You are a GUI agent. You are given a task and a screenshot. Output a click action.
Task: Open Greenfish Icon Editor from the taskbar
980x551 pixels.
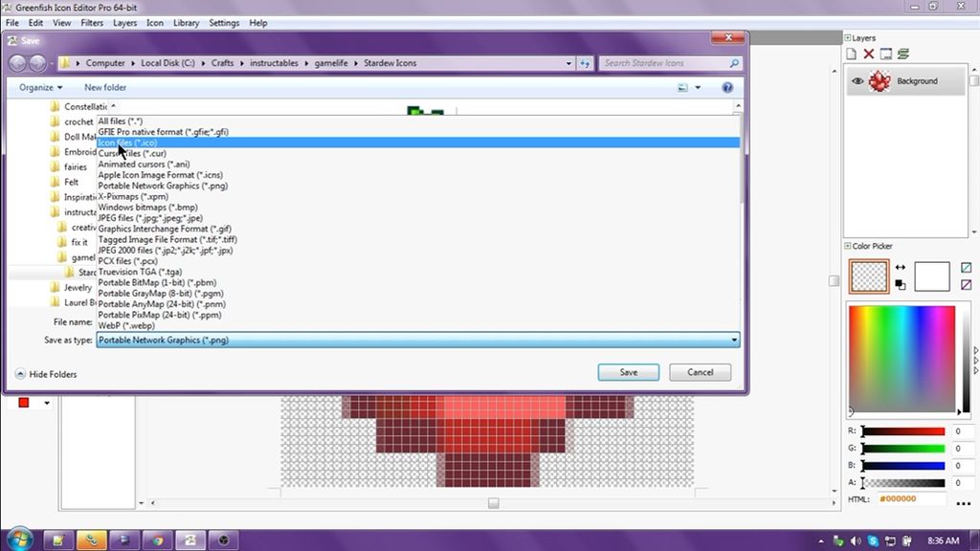[x=91, y=540]
